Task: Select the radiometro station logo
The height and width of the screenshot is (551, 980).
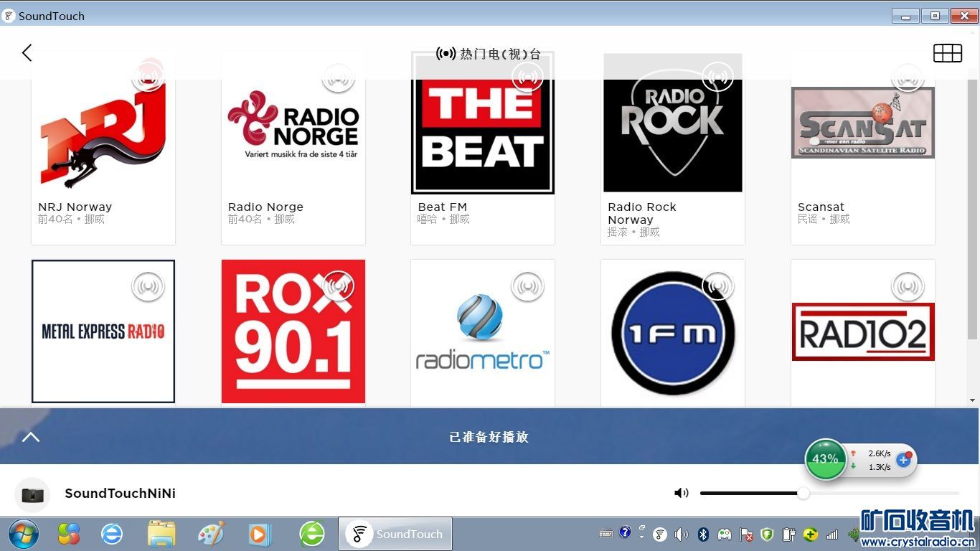Action: tap(483, 331)
